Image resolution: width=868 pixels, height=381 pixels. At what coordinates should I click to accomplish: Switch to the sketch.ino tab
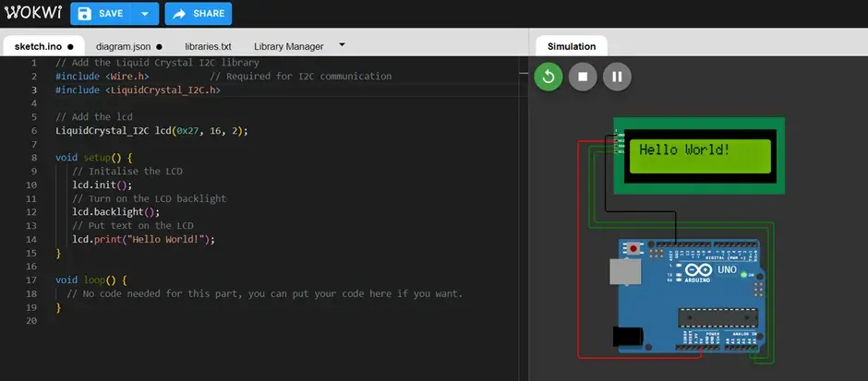tap(43, 46)
